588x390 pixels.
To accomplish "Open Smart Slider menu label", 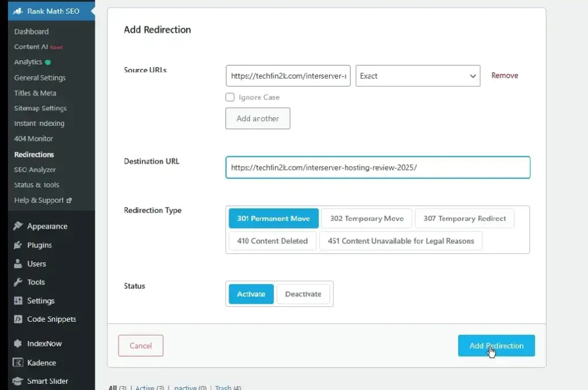I will point(48,381).
